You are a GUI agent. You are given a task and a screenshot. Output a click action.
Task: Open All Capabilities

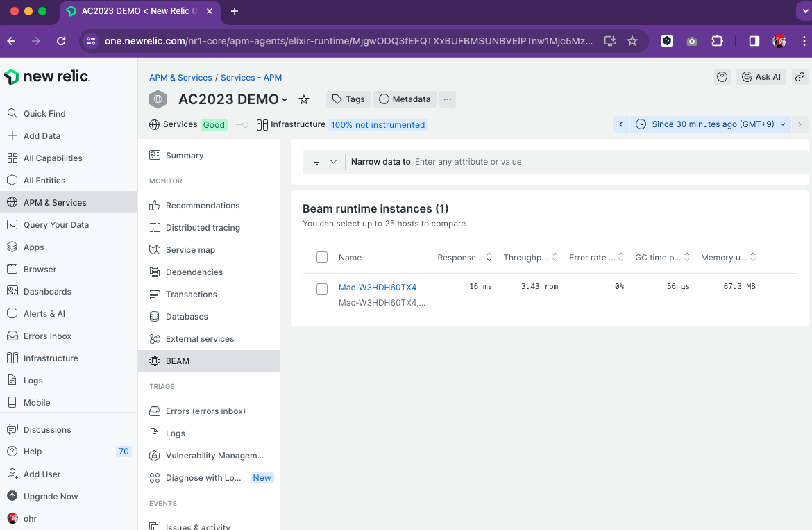pyautogui.click(x=44, y=158)
